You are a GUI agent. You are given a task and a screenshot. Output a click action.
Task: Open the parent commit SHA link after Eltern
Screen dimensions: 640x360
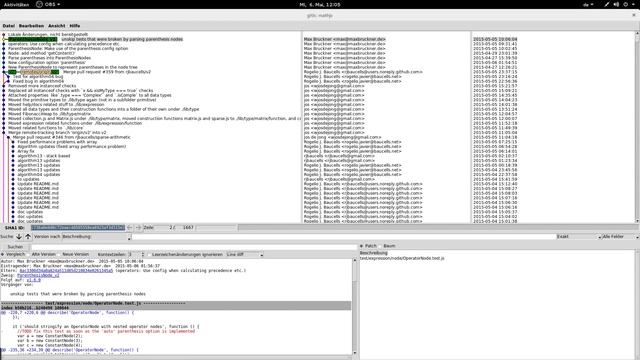[x=66, y=270]
